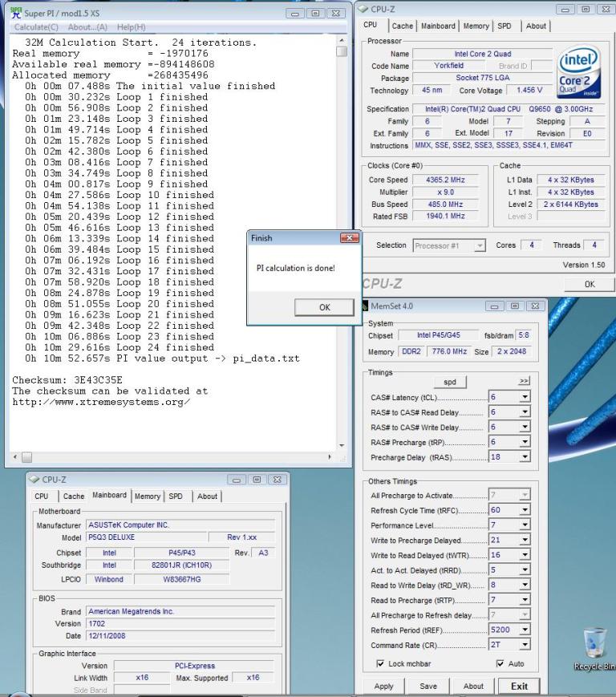The width and height of the screenshot is (616, 697).
Task: Click the Specification field showing Q9650
Action: 509,109
